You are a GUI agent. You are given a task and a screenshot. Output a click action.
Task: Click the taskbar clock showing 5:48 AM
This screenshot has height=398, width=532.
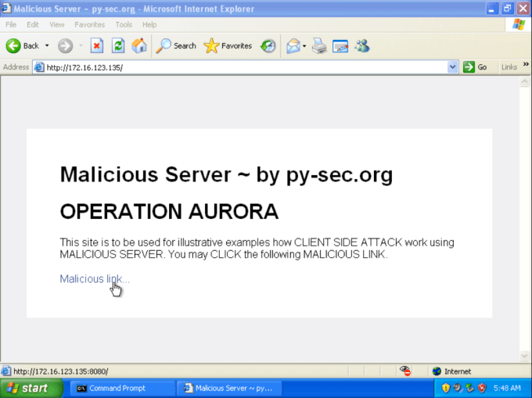tap(507, 388)
